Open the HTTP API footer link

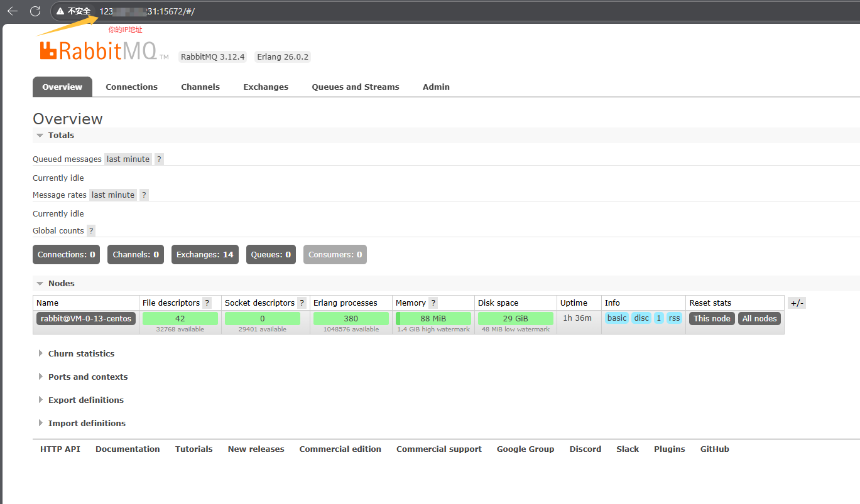pyautogui.click(x=60, y=449)
